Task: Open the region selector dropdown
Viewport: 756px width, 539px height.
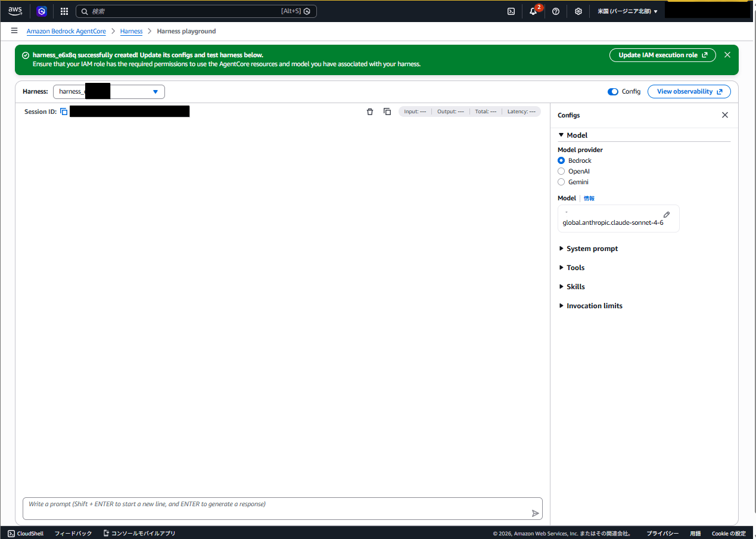Action: (x=627, y=11)
